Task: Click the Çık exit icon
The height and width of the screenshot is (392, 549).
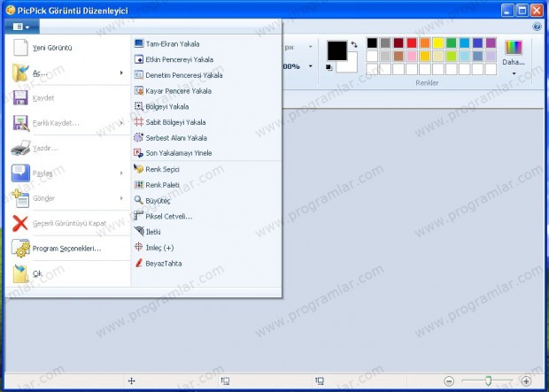Action: (20, 273)
